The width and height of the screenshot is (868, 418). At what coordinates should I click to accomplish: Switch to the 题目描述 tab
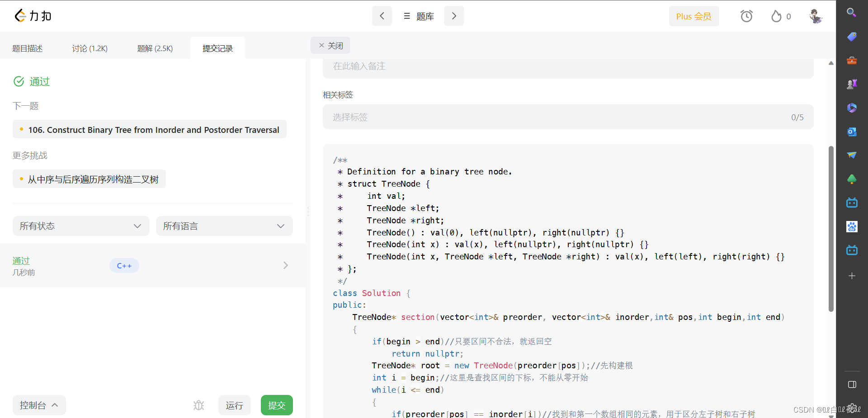28,48
